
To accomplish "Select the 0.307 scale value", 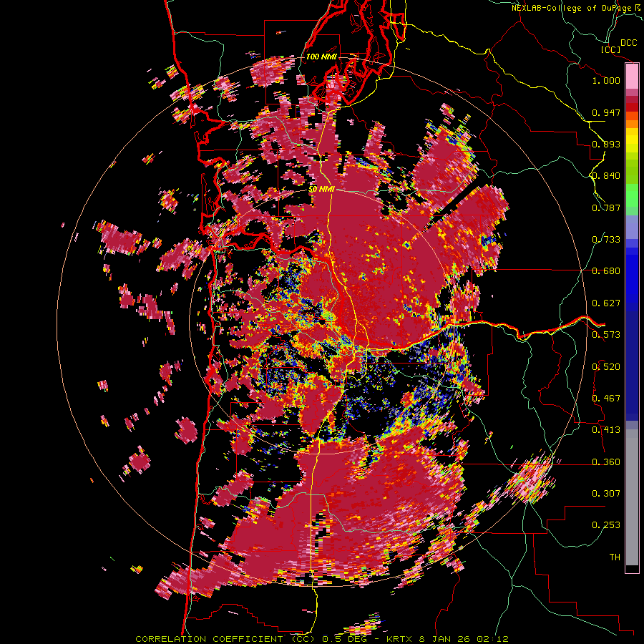I will (606, 494).
